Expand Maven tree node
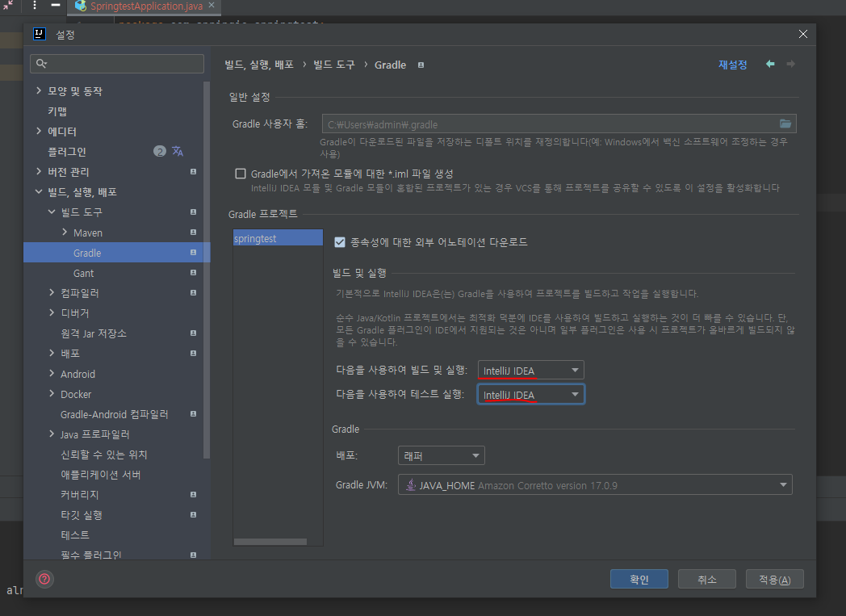The height and width of the screenshot is (616, 846). 65,232
